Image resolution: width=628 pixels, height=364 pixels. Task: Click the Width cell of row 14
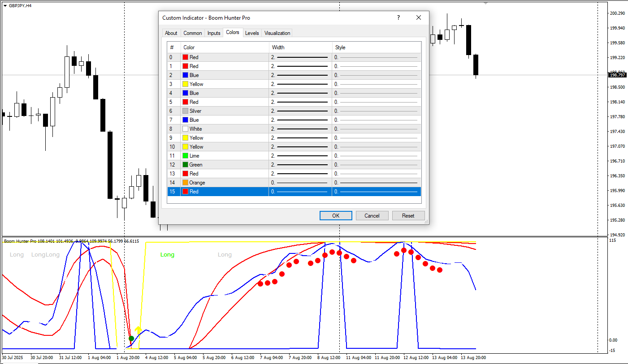pos(300,183)
